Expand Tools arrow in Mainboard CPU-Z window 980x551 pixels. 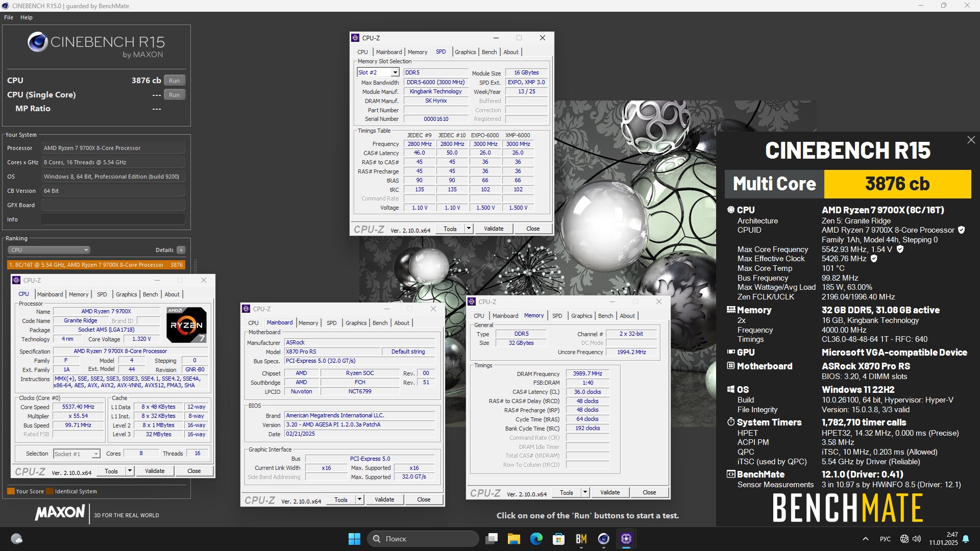(x=359, y=499)
